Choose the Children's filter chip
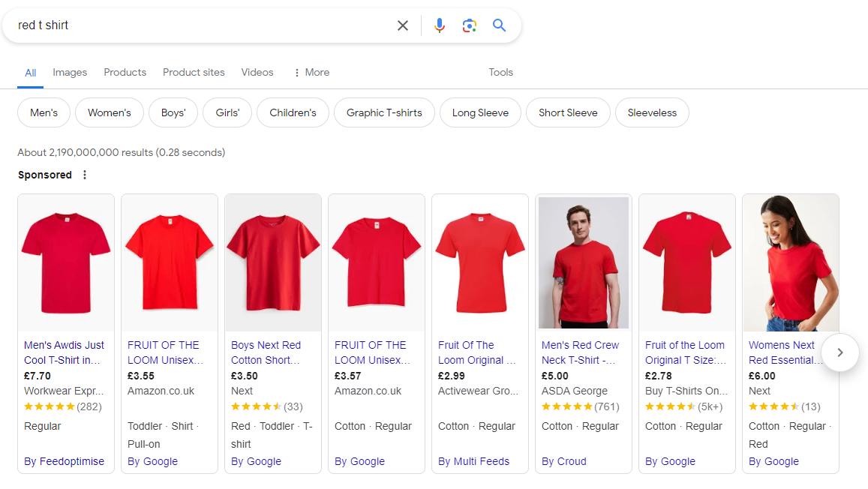The width and height of the screenshot is (868, 489). coord(293,112)
